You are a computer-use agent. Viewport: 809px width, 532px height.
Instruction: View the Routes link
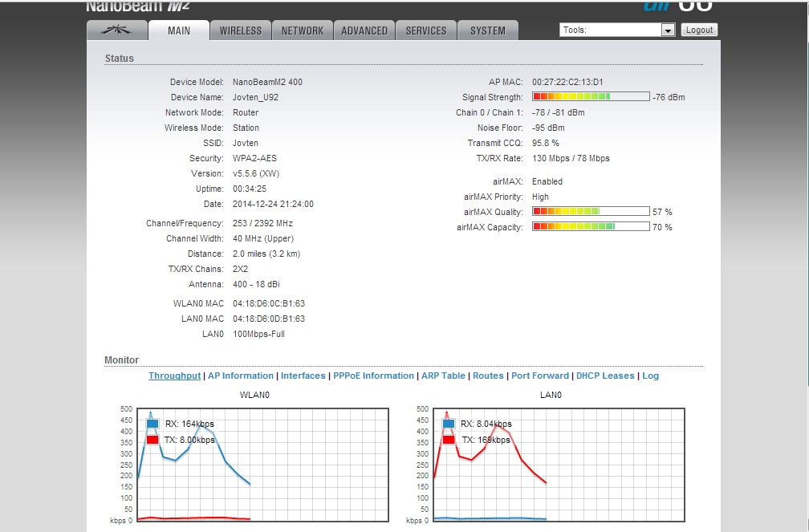point(488,376)
